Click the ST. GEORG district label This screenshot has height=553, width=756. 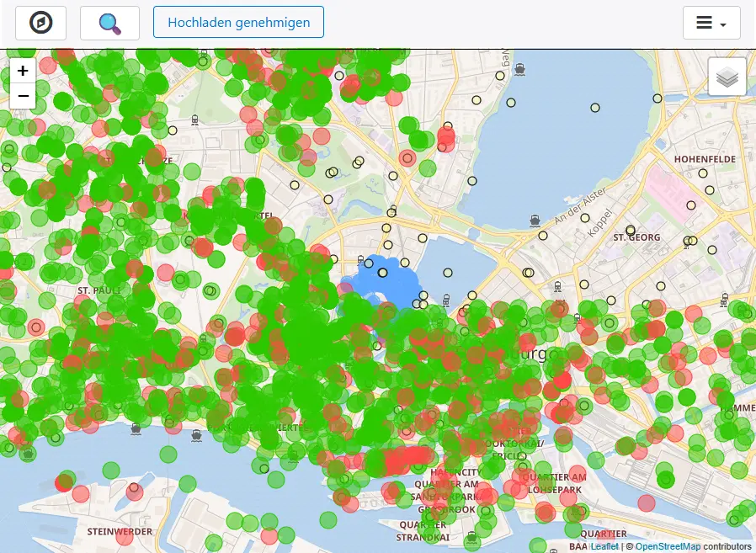(x=636, y=237)
